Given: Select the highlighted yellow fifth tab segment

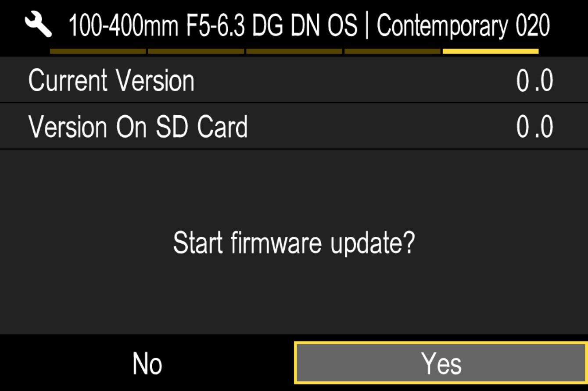Looking at the screenshot, I should click(x=491, y=51).
